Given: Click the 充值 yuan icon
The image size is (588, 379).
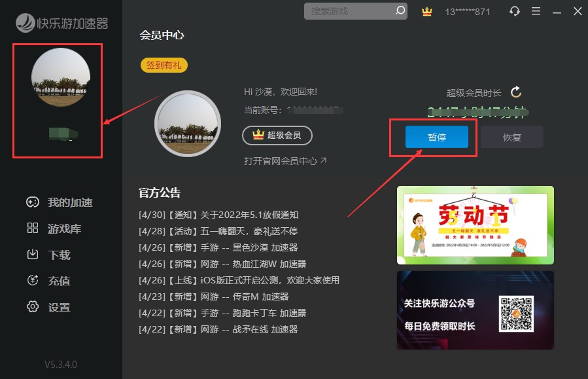Looking at the screenshot, I should click(33, 280).
